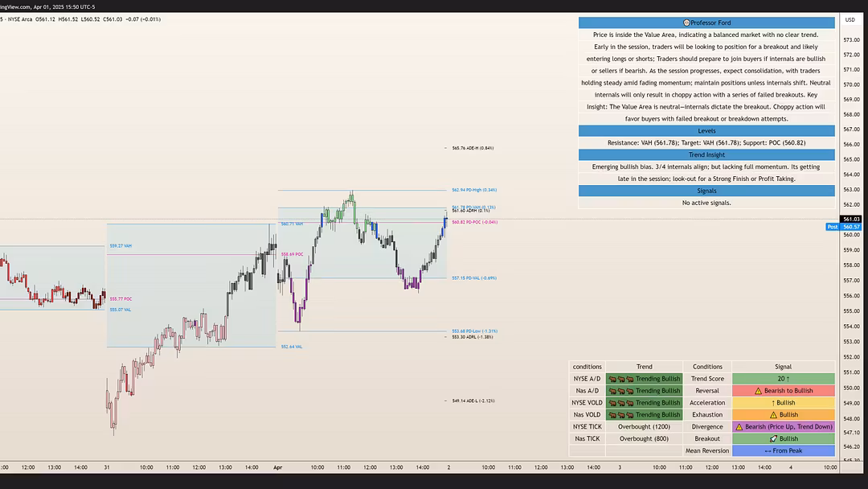Click the 562.94 PD-High level label
The height and width of the screenshot is (489, 868).
pyautogui.click(x=474, y=191)
